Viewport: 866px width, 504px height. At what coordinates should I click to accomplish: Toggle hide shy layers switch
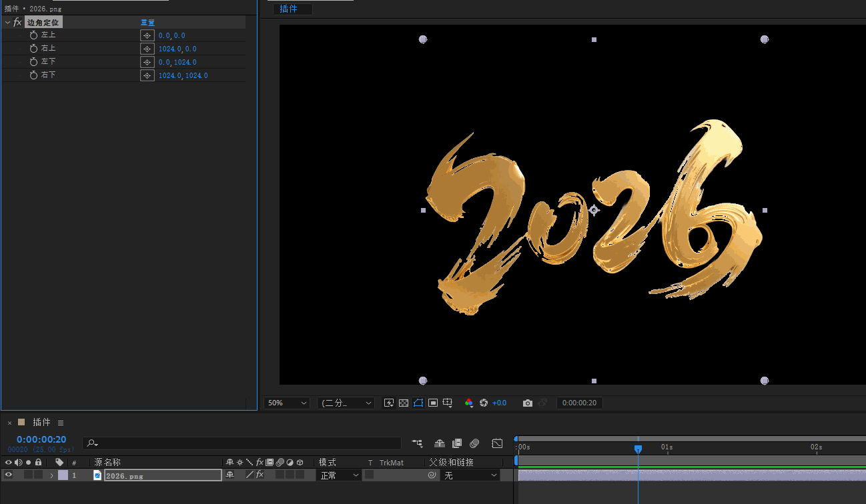[x=440, y=443]
